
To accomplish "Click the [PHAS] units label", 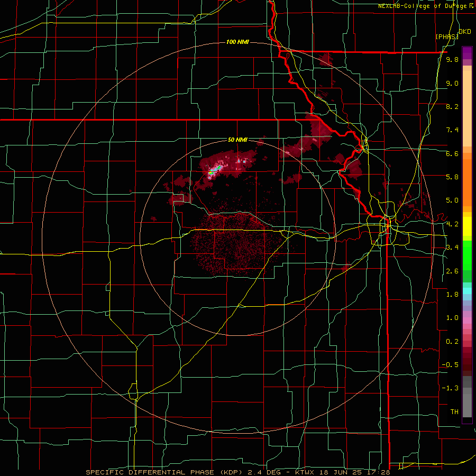I will [x=447, y=36].
